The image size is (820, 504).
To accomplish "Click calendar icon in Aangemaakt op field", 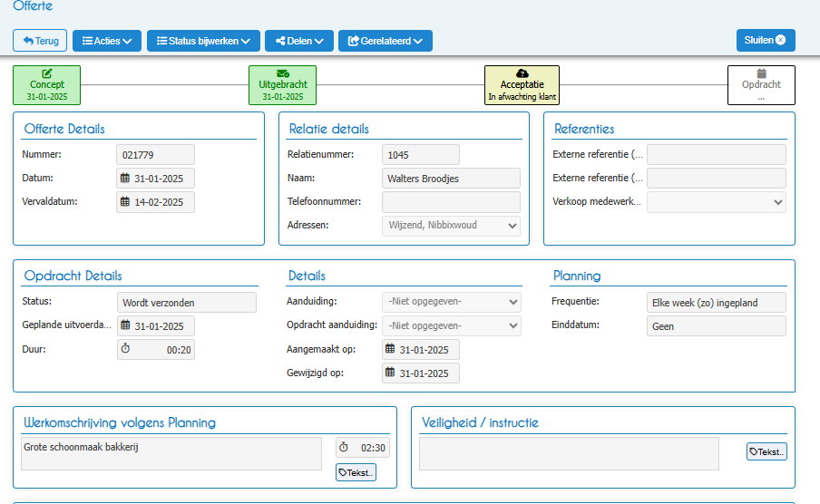I will (x=390, y=349).
